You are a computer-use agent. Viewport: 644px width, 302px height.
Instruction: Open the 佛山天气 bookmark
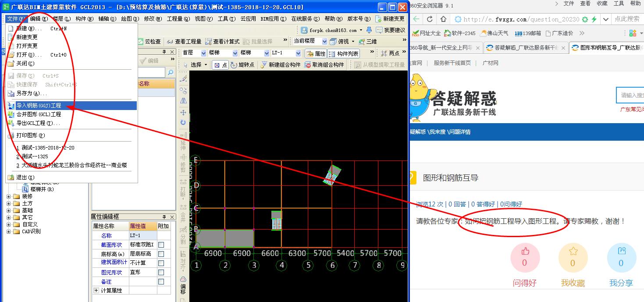pos(495,33)
